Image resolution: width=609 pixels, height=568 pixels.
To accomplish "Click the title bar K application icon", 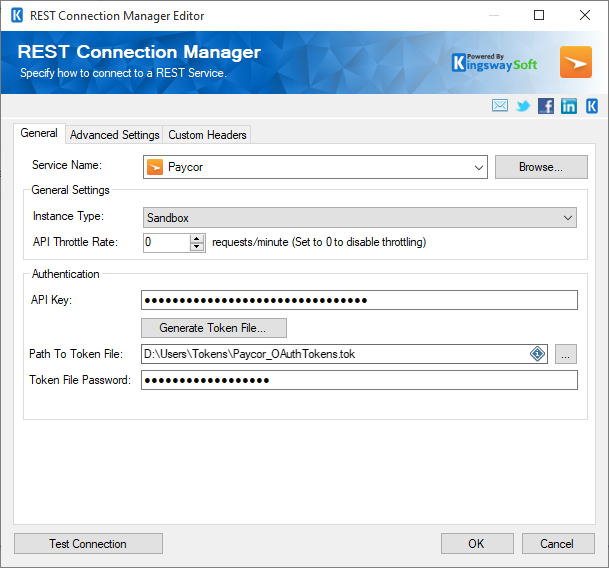I will [17, 16].
